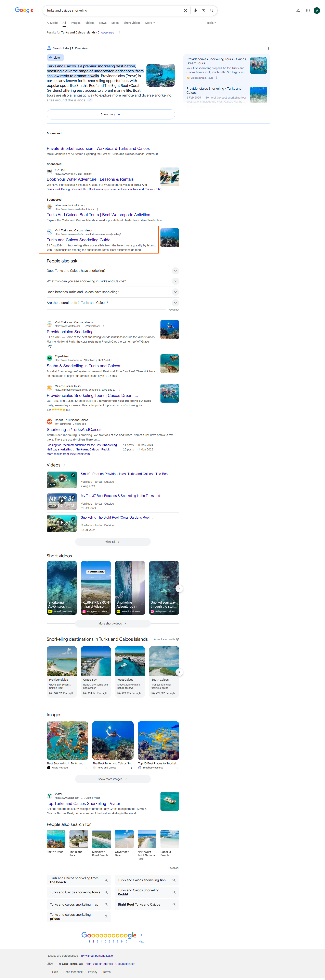Open People also ask options menu
Viewport: 325px width, 980px height.
point(81,261)
